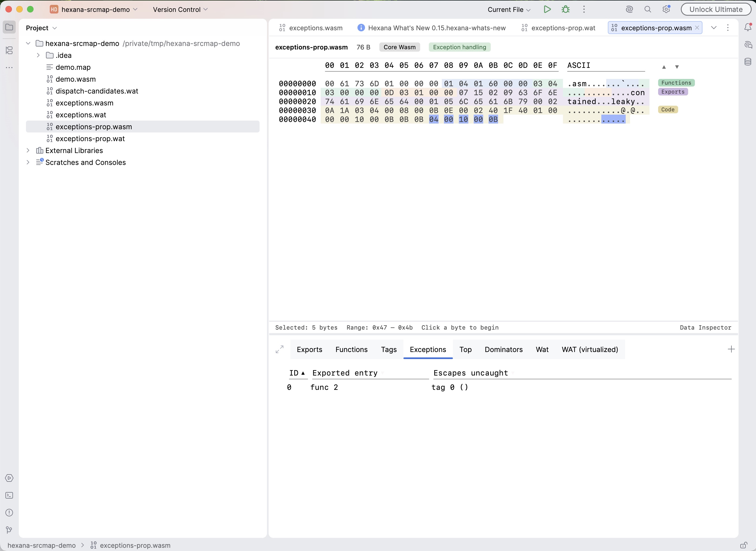Open the AI assistant swirl icon
Image resolution: width=756 pixels, height=551 pixels.
(x=629, y=9)
